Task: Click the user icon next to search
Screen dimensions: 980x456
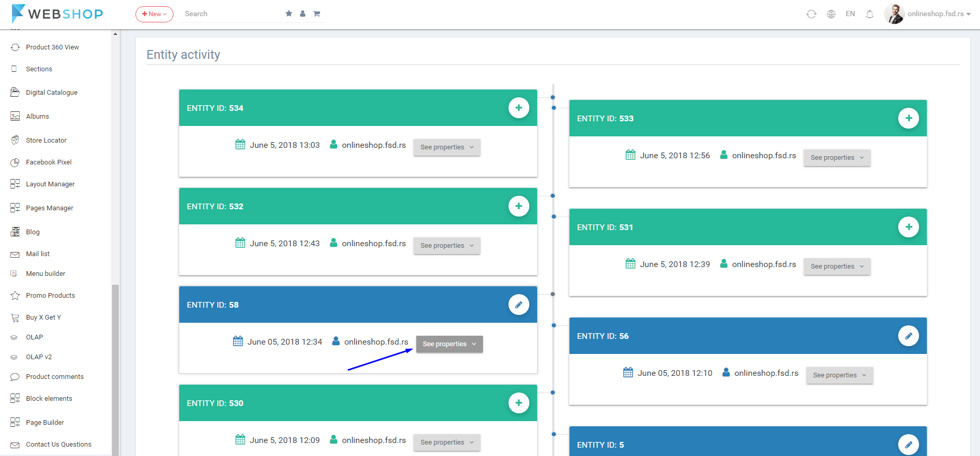Action: click(303, 14)
